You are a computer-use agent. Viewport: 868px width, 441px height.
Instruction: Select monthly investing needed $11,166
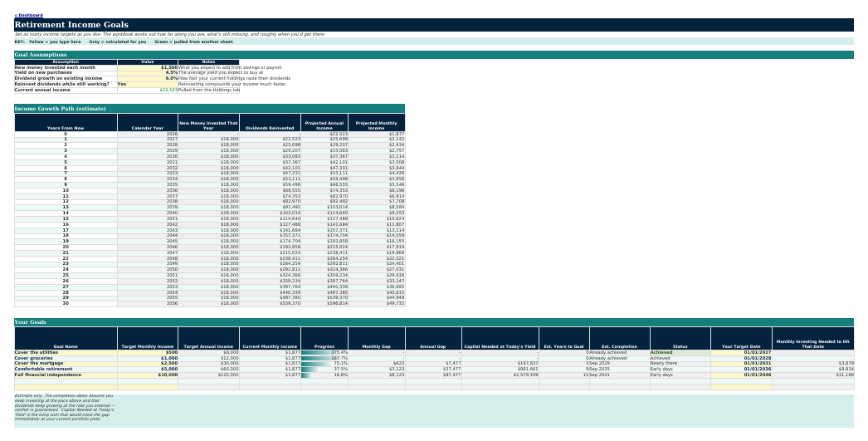(x=812, y=375)
